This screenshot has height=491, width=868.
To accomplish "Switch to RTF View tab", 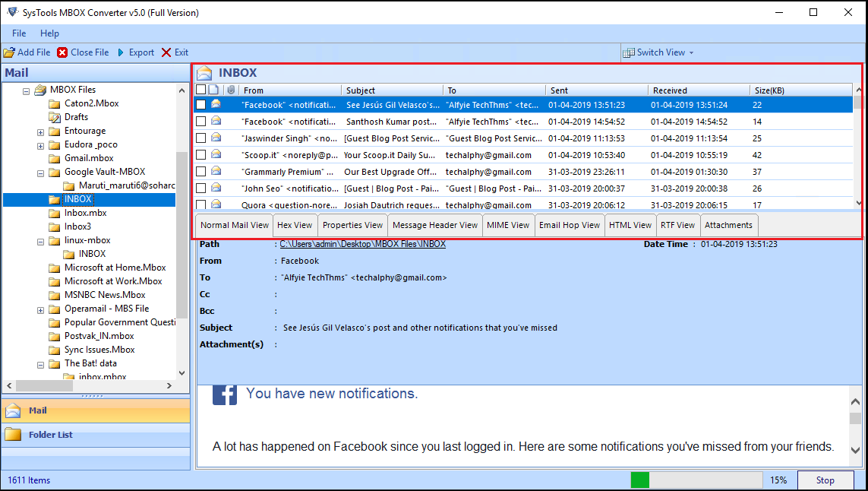I will coord(677,225).
